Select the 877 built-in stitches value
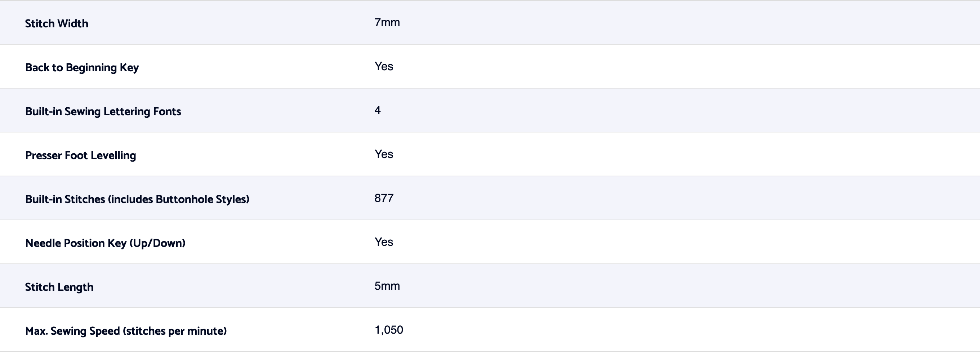Viewport: 980px width, 352px height. (x=383, y=198)
